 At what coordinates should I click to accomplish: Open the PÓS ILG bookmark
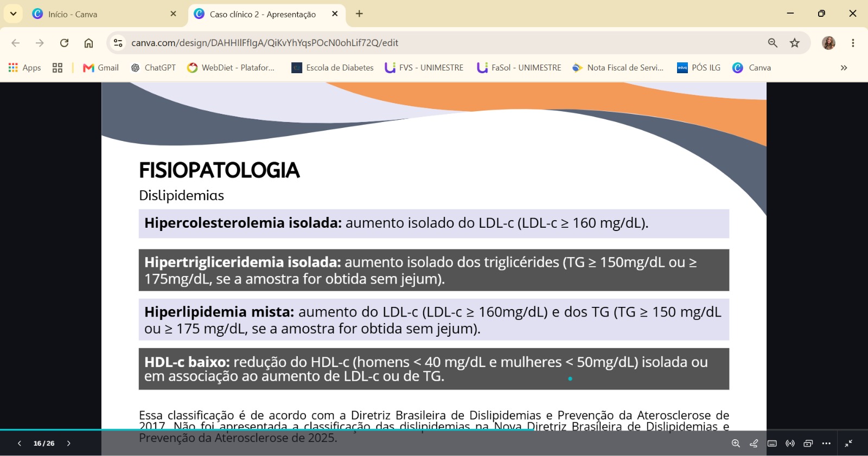point(699,68)
